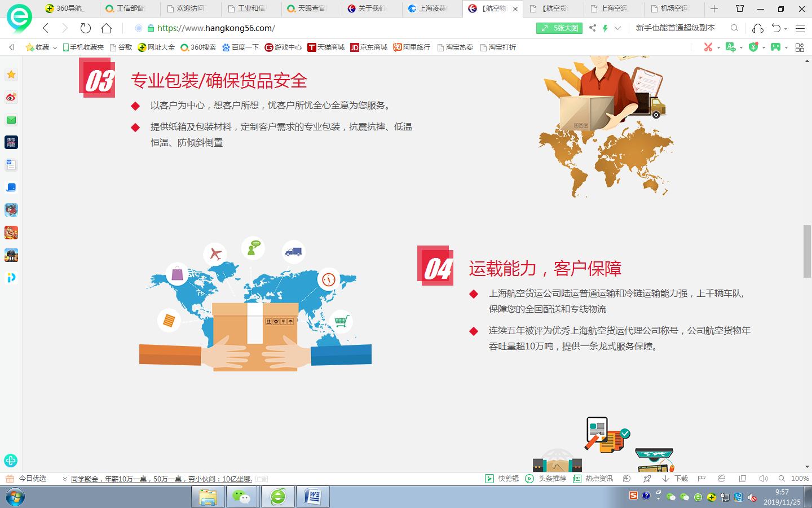Open the Windows Start menu
Screen dimensions: 812x508
15,497
